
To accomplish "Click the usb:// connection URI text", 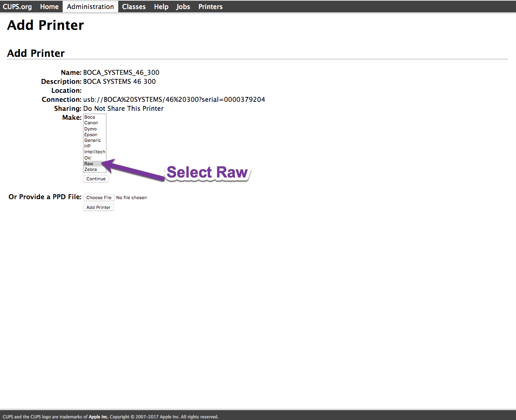I will pyautogui.click(x=174, y=99).
